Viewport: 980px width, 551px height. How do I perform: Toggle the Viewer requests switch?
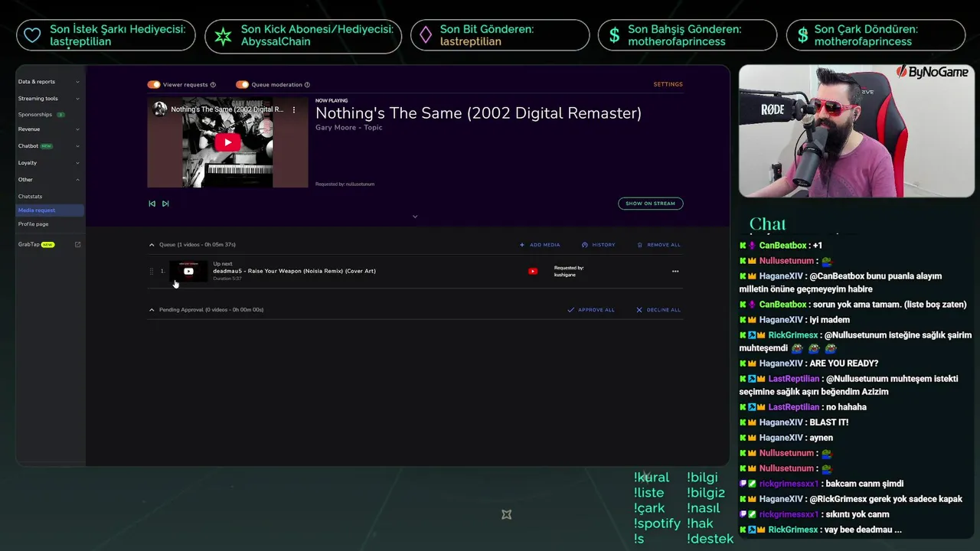pos(154,84)
